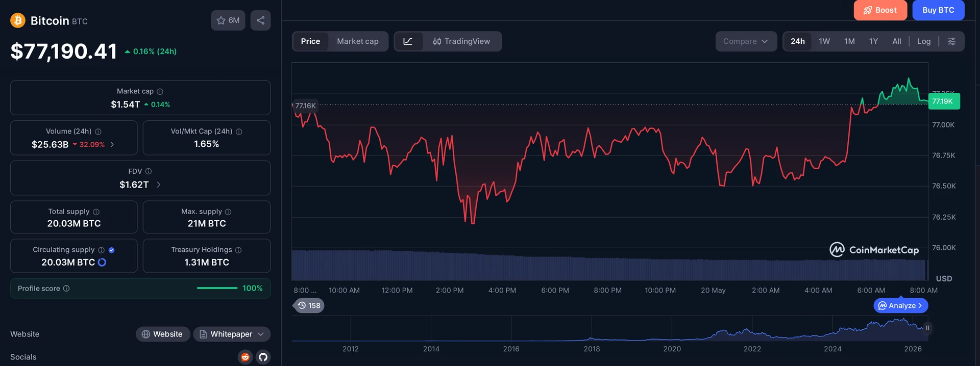Image resolution: width=980 pixels, height=366 pixels.
Task: Click the 77.16K opening price label
Action: coord(305,106)
